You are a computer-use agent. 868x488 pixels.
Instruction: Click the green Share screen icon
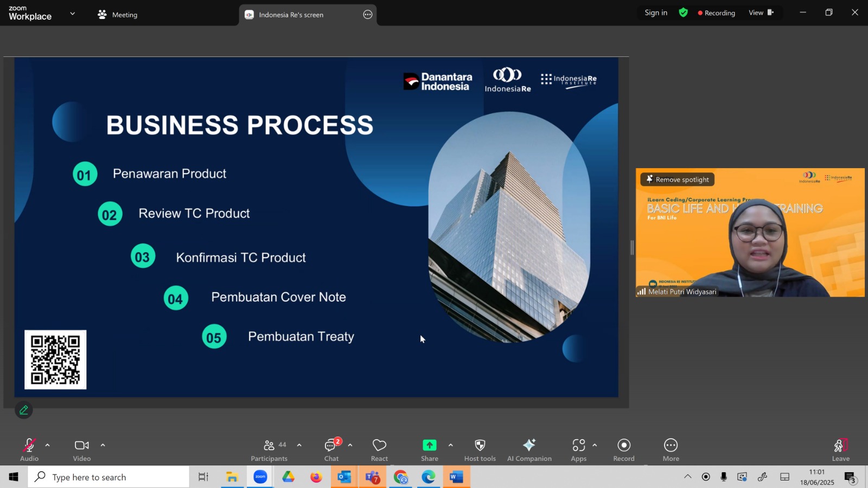[x=429, y=445]
